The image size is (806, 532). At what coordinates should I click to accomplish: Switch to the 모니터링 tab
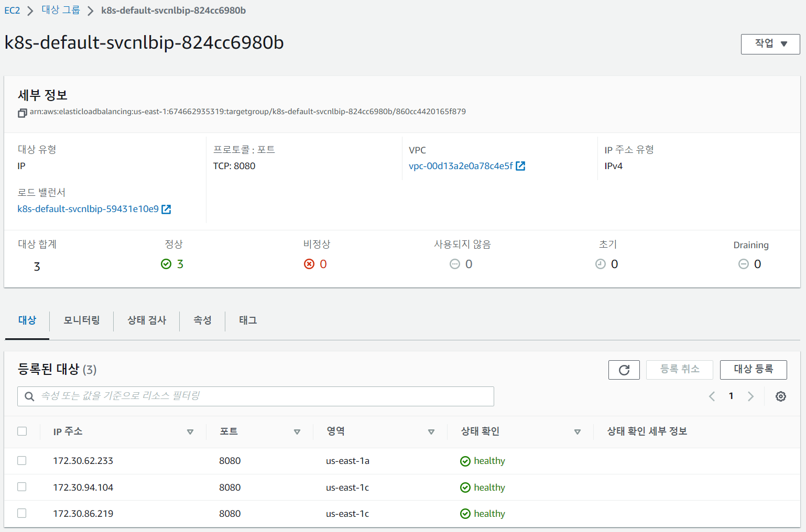pyautogui.click(x=81, y=320)
